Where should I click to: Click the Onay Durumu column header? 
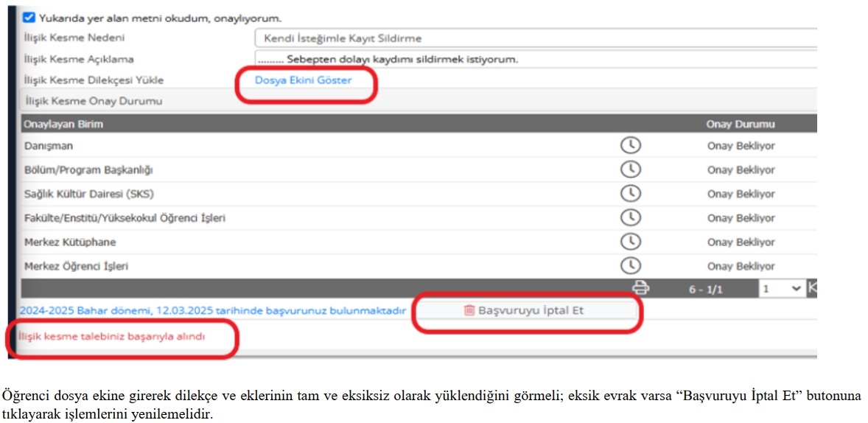pyautogui.click(x=741, y=125)
